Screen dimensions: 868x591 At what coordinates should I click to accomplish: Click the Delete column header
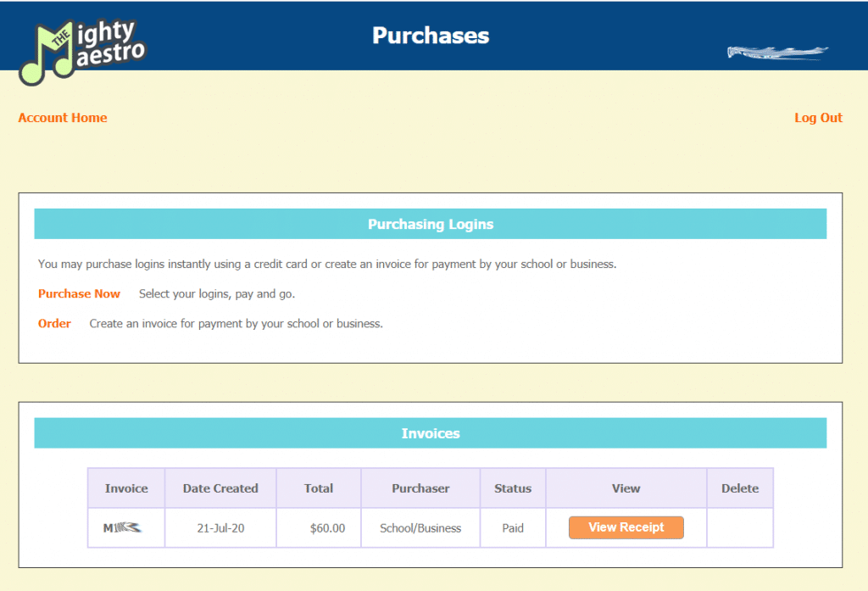(740, 488)
